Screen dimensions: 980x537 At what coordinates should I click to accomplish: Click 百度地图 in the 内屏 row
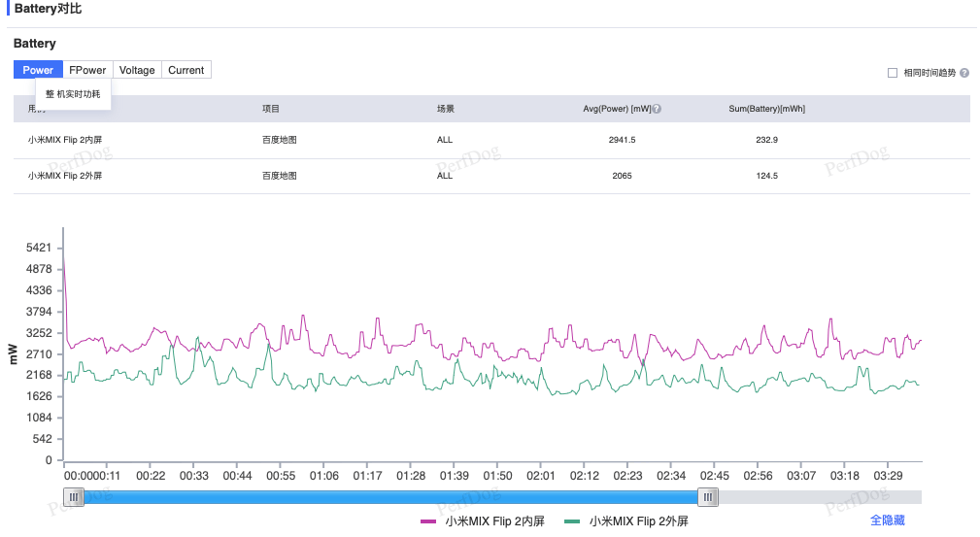pos(280,140)
